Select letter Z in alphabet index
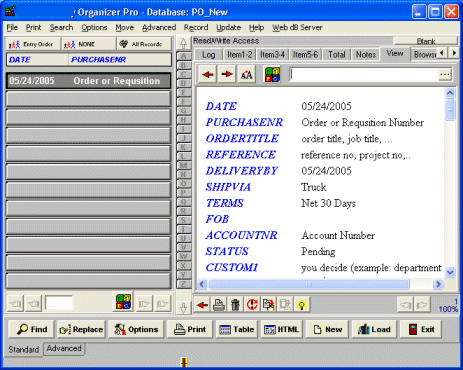Image resolution: width=463 pixels, height=370 pixels. (x=183, y=284)
